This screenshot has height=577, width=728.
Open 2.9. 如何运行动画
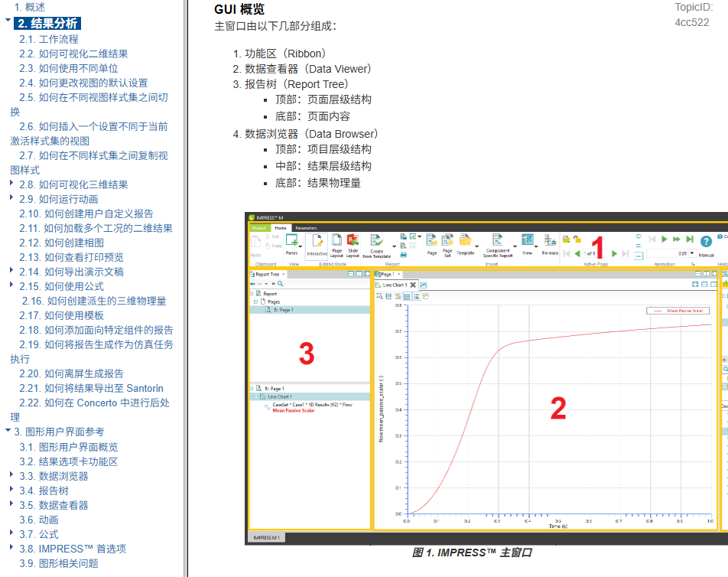(58, 199)
